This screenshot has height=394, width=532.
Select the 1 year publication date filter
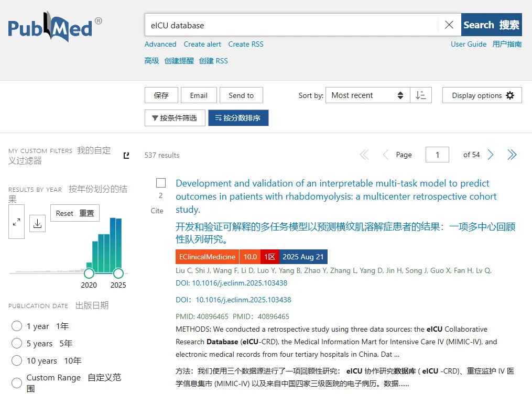pos(17,326)
